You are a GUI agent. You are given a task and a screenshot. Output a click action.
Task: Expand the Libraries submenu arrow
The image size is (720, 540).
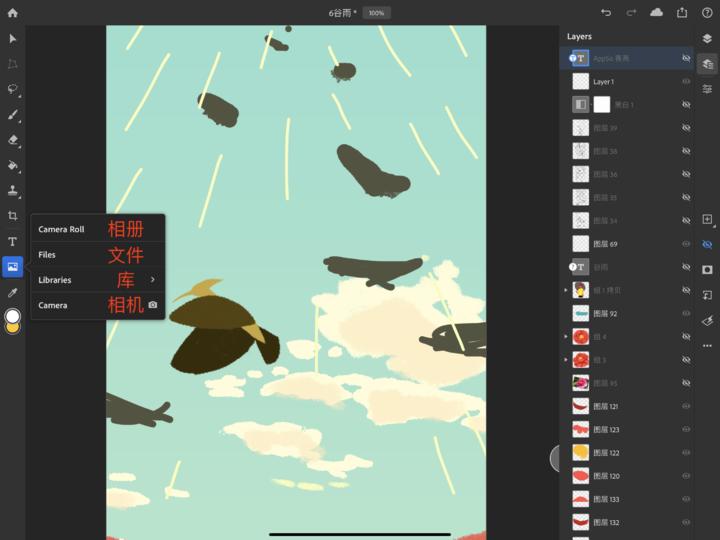pos(152,280)
